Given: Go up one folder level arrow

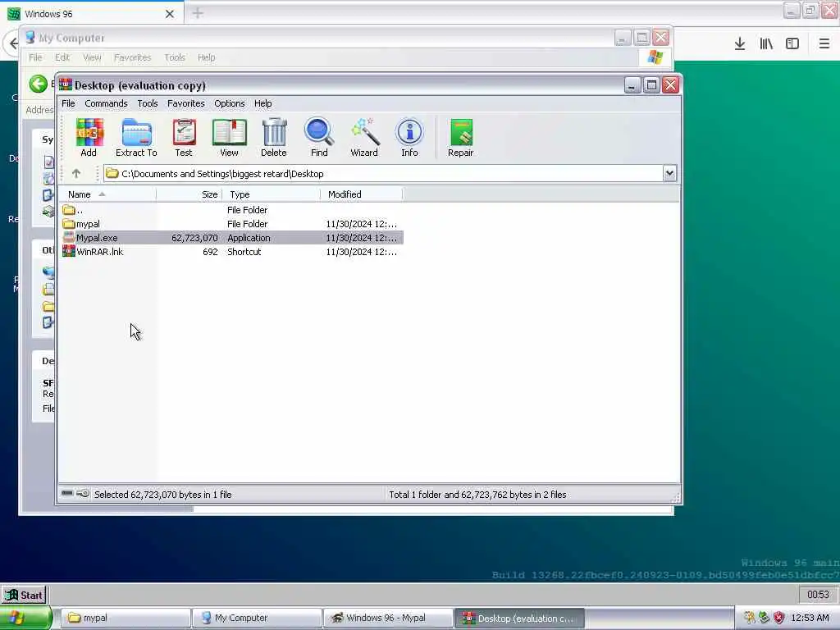Looking at the screenshot, I should [x=76, y=174].
